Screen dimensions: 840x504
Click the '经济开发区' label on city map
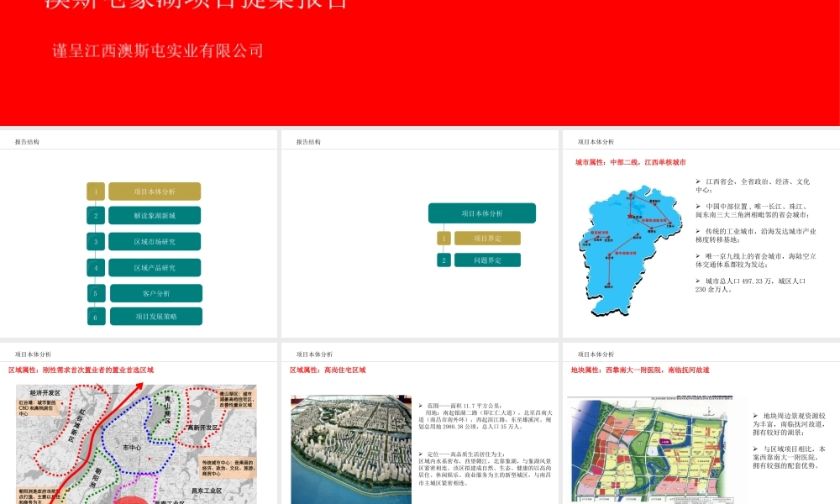45,392
